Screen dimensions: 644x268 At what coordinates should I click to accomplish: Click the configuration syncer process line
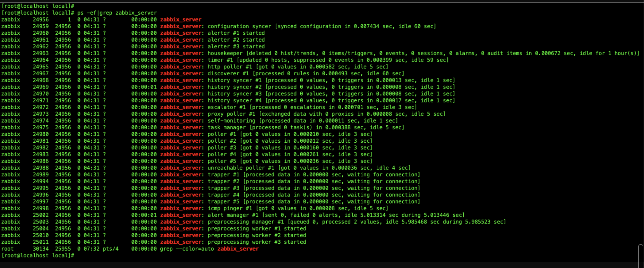[x=218, y=26]
